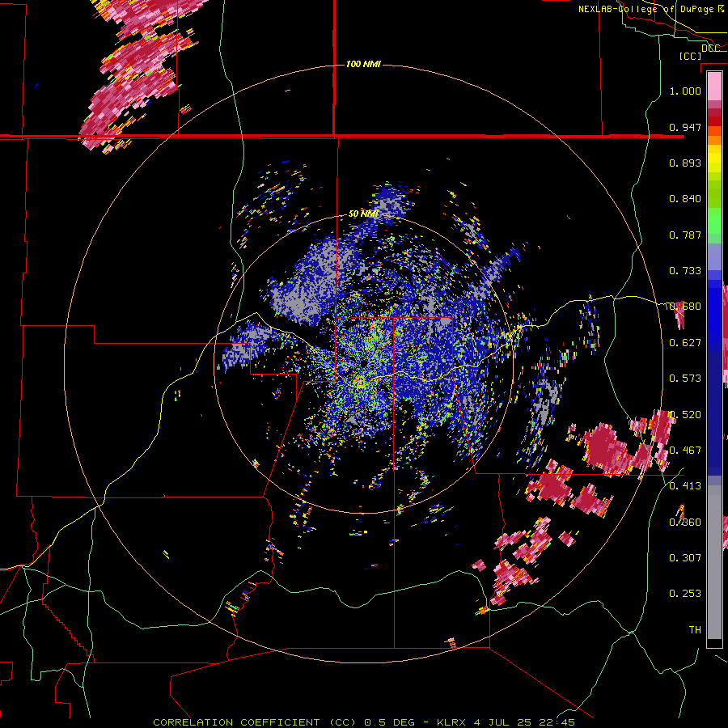Click the 100 NMI range ring label

click(363, 64)
